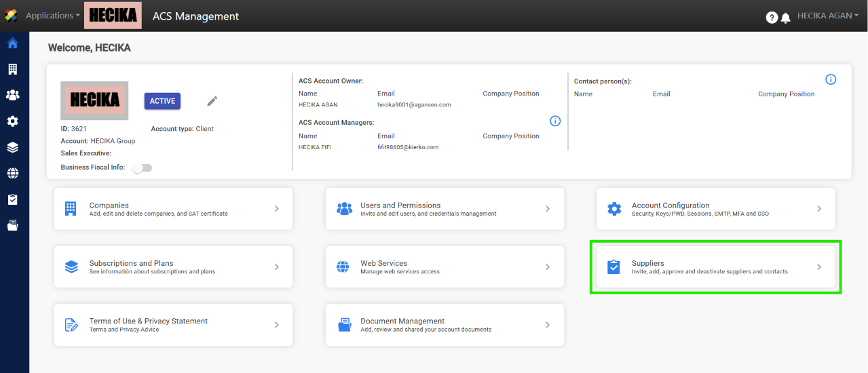The height and width of the screenshot is (373, 868).
Task: Click the HECIKA account logo image
Action: 94,100
